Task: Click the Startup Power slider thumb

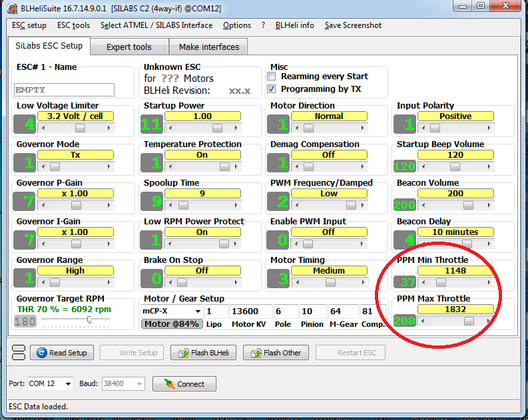Action: click(218, 128)
